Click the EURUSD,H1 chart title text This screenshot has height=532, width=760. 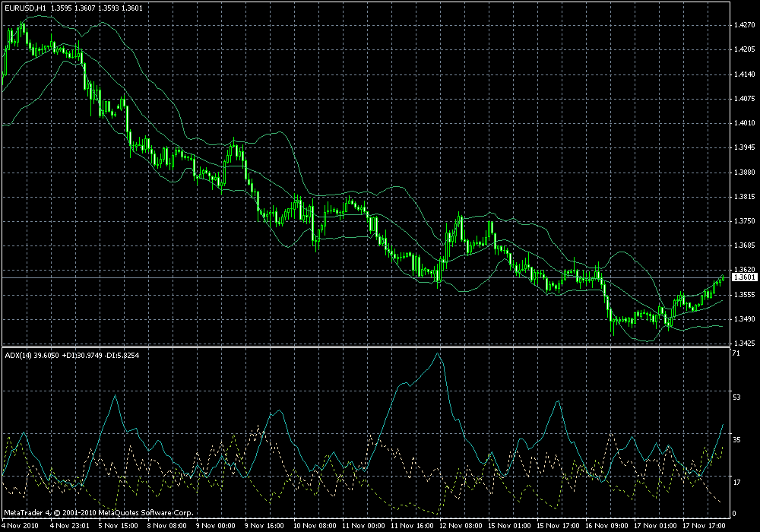(x=26, y=8)
